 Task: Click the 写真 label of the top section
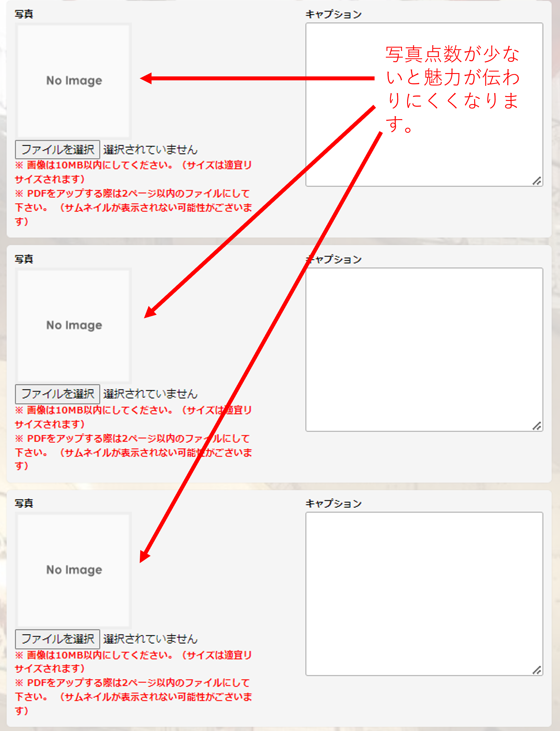[x=24, y=14]
